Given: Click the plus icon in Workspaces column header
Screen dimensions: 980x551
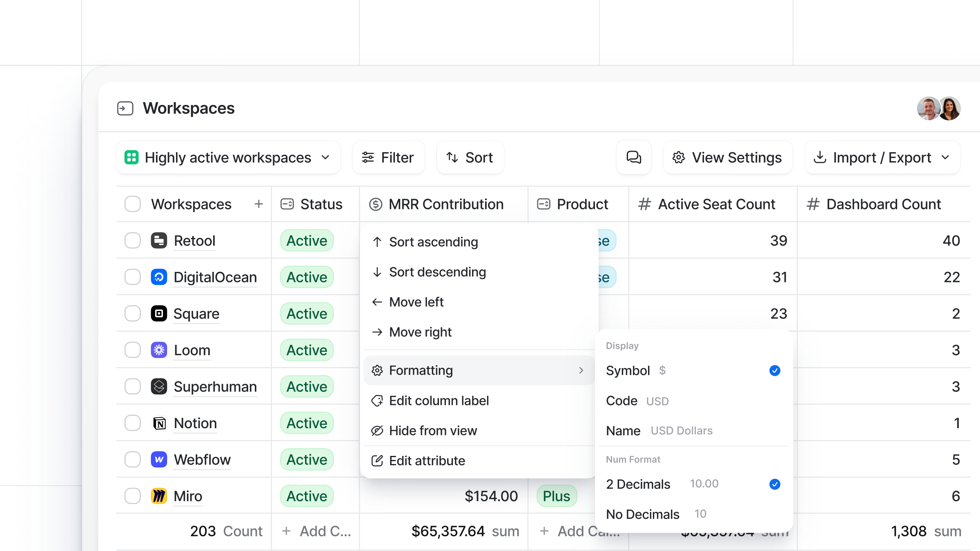Looking at the screenshot, I should [258, 204].
